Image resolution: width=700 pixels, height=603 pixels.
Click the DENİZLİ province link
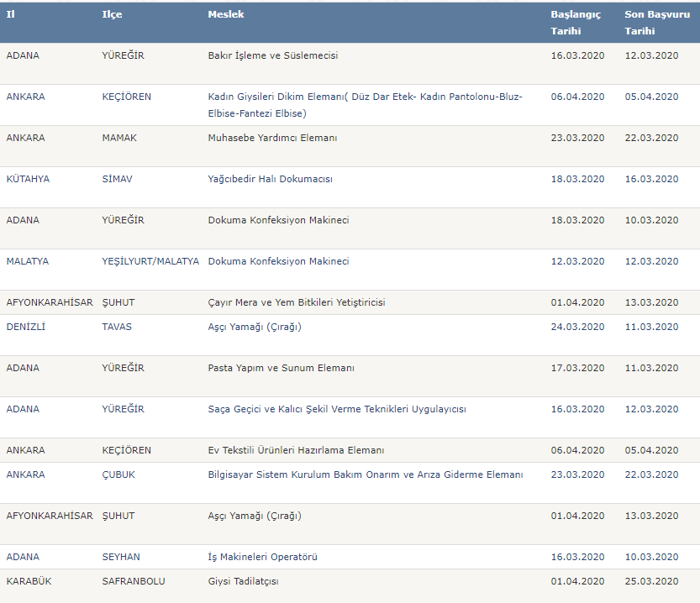pos(26,327)
